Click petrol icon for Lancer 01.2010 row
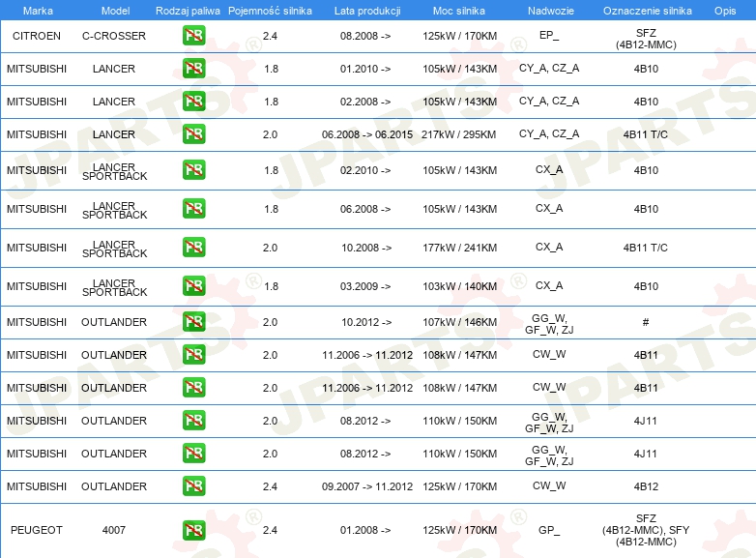The width and height of the screenshot is (756, 558). (x=193, y=69)
